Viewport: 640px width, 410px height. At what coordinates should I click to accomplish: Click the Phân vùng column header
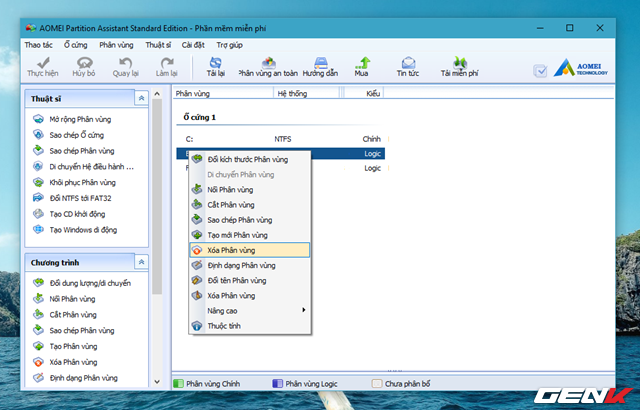pyautogui.click(x=223, y=94)
